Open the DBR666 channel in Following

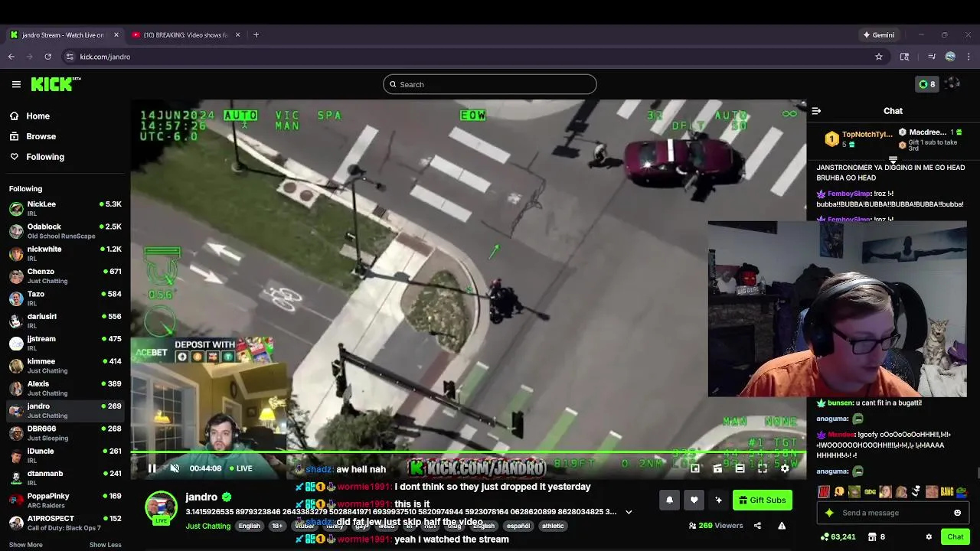[x=65, y=433]
